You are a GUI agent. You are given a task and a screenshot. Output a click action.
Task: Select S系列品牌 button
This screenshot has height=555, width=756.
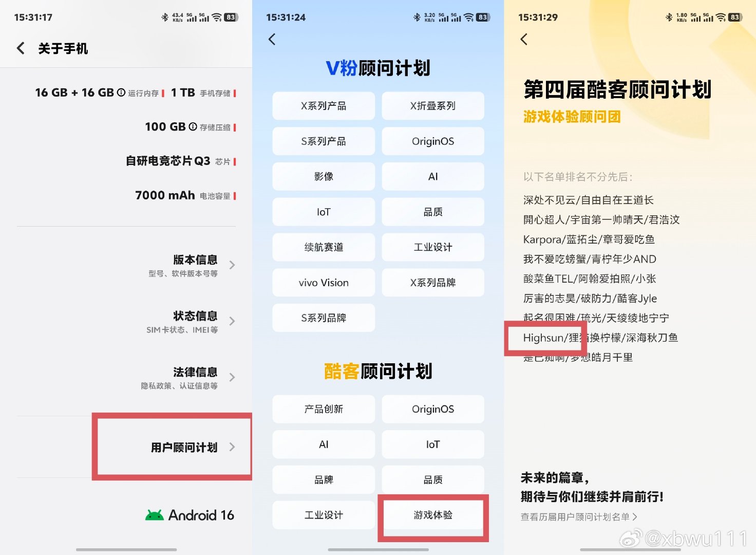click(x=324, y=318)
